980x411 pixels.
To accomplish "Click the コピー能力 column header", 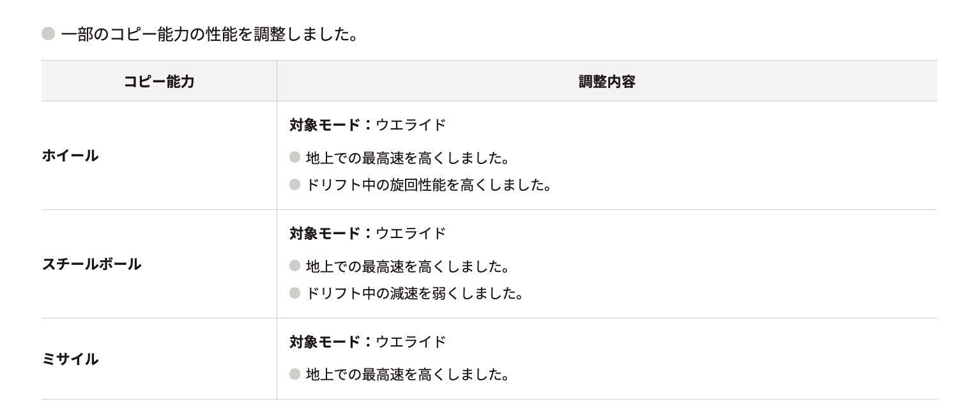I will [x=159, y=82].
